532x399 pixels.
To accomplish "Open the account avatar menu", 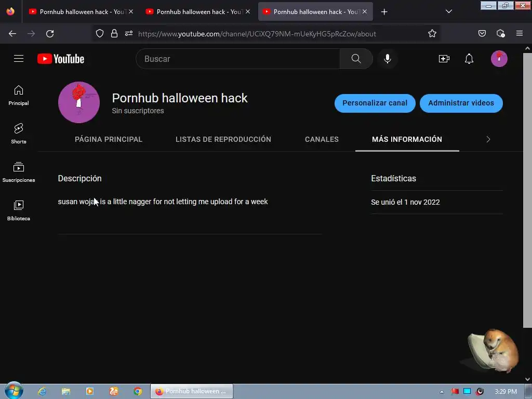I will (499, 59).
